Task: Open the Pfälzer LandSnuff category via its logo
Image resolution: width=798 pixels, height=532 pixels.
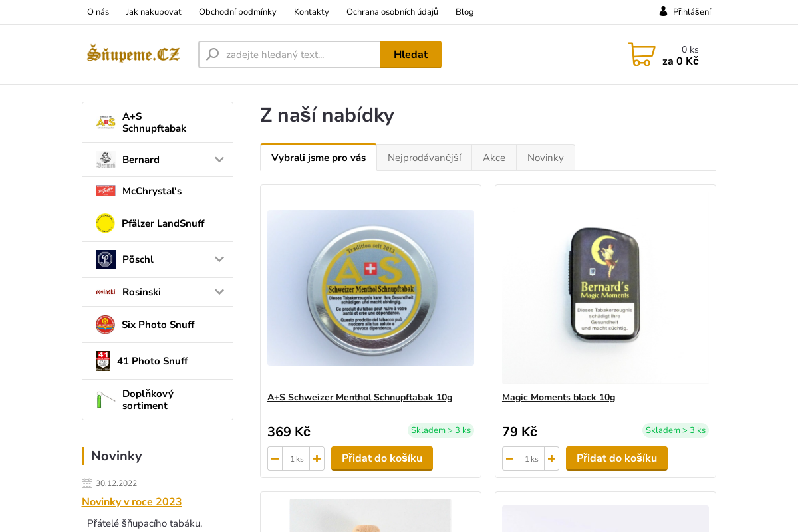Action: [105, 223]
